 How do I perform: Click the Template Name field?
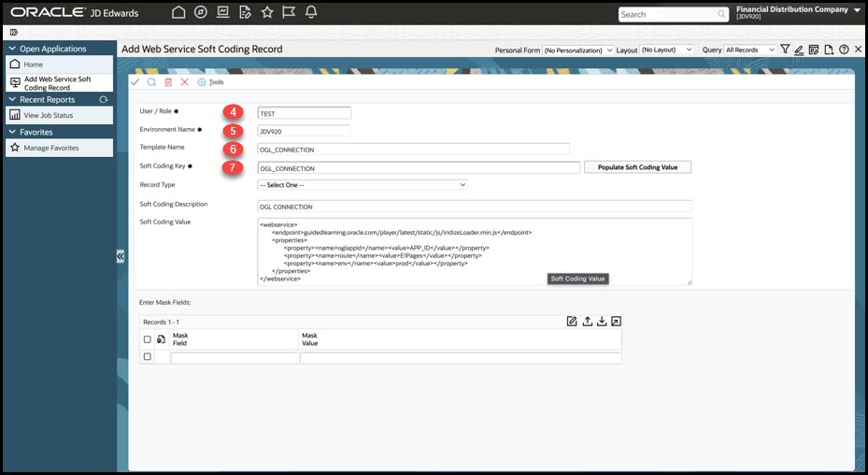(414, 149)
